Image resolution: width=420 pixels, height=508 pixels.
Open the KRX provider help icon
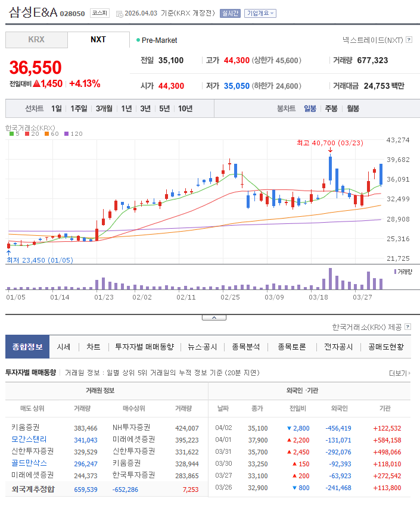408,326
